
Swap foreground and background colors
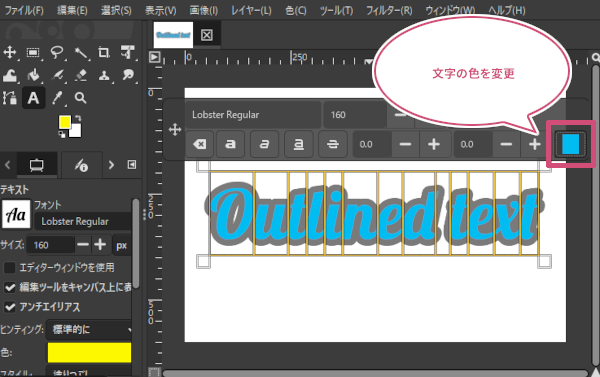pyautogui.click(x=78, y=118)
